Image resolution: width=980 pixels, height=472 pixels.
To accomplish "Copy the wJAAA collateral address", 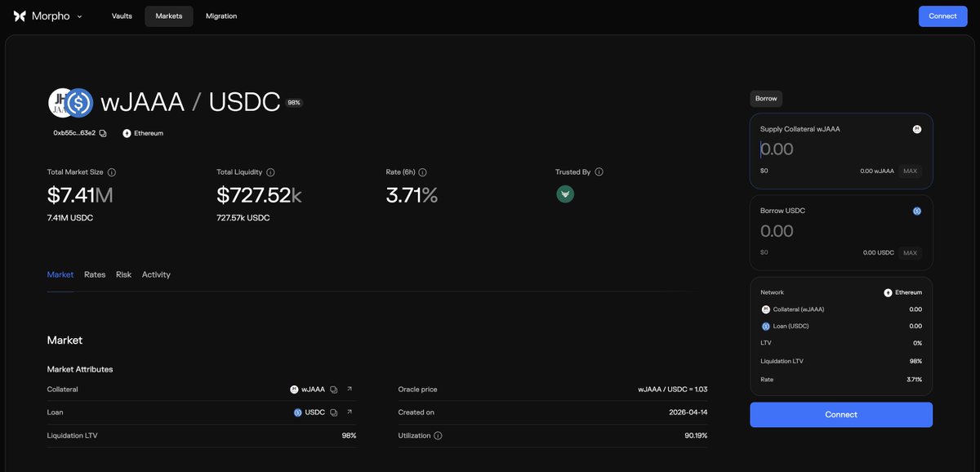I will 333,390.
